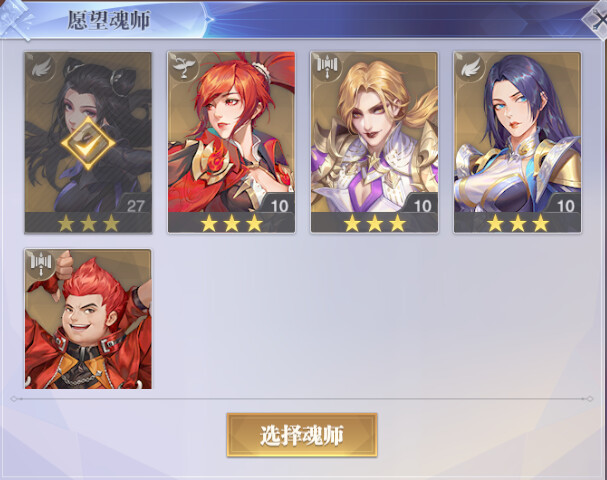This screenshot has height=480, width=607.
Task: Click the wing icon on the black-haired card
Action: click(x=41, y=68)
